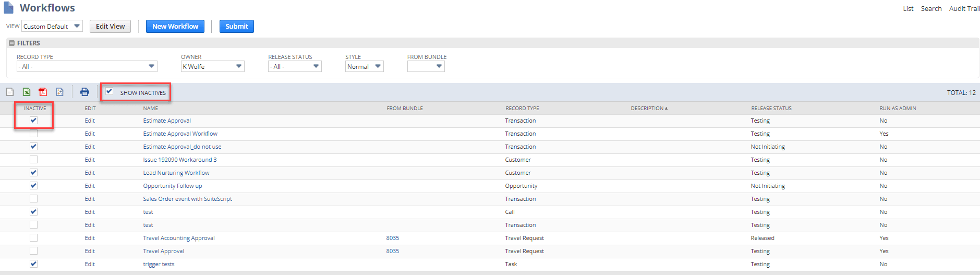Uncheck Inactive for trigger tests
The width and height of the screenshot is (980, 275).
34,264
